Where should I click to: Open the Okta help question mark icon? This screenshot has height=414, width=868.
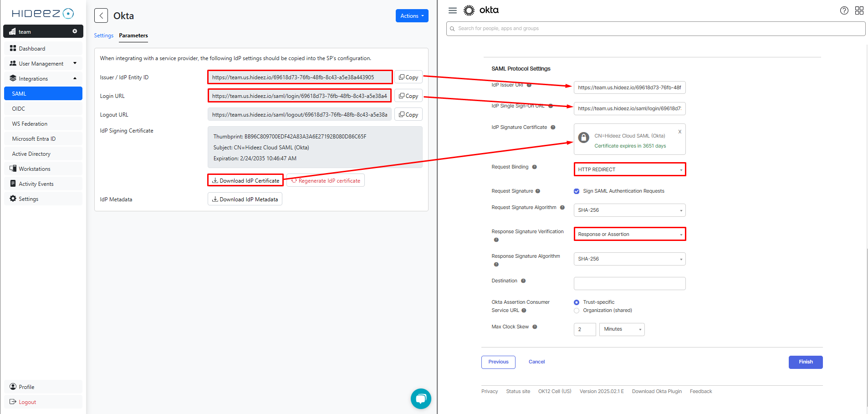844,10
